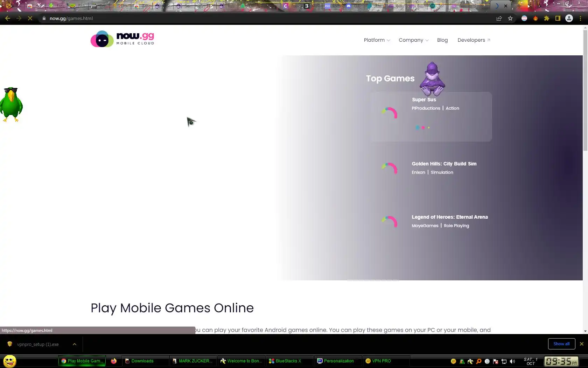This screenshot has height=368, width=588.
Task: Open the Action Center flag tray icon
Action: tap(496, 361)
